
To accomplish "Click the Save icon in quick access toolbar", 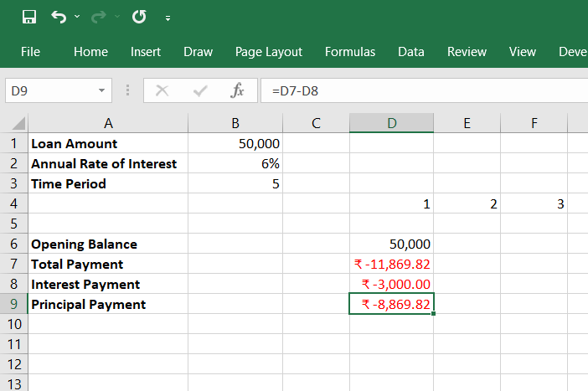I will [x=29, y=17].
